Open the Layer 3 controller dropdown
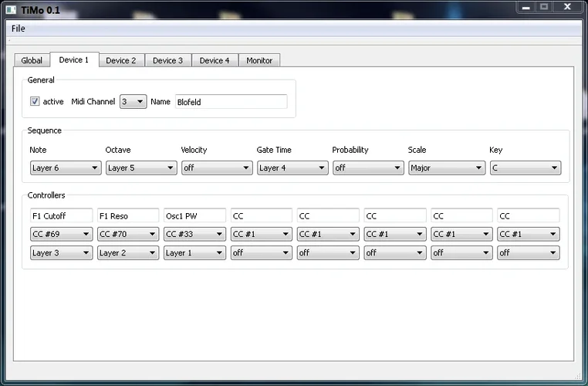 coord(61,253)
